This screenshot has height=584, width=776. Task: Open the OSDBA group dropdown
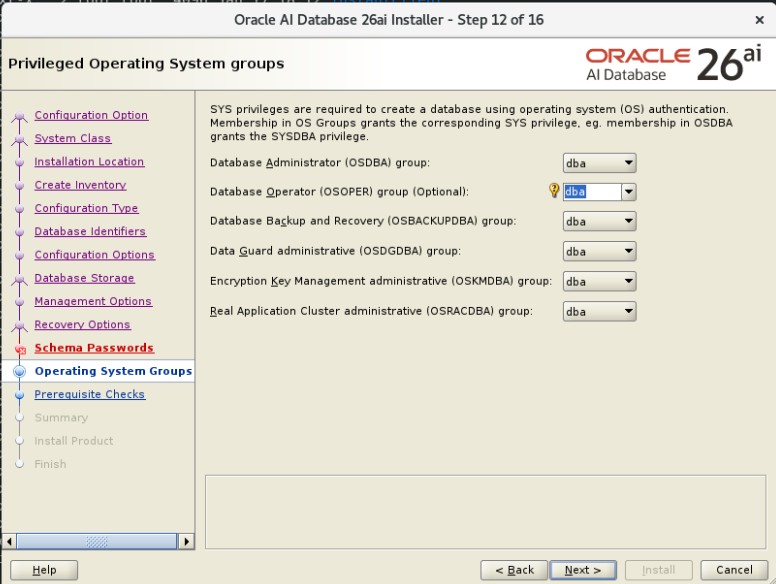599,163
